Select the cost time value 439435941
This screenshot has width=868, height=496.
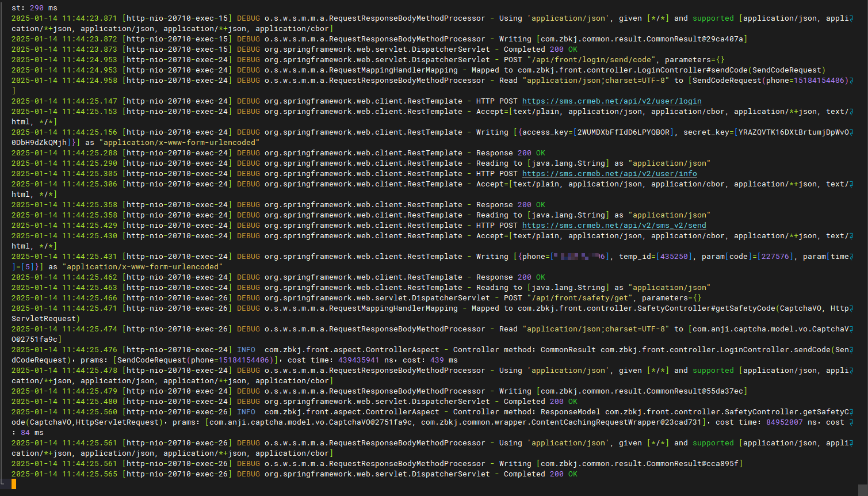pyautogui.click(x=358, y=360)
